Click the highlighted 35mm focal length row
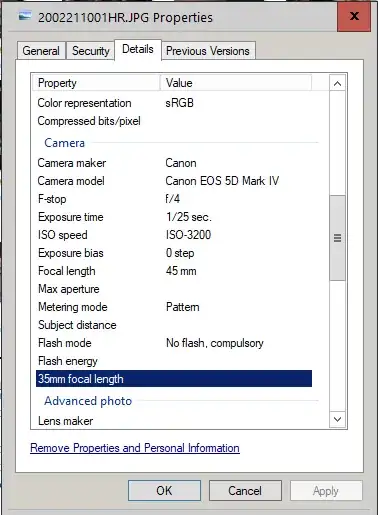 coord(174,379)
